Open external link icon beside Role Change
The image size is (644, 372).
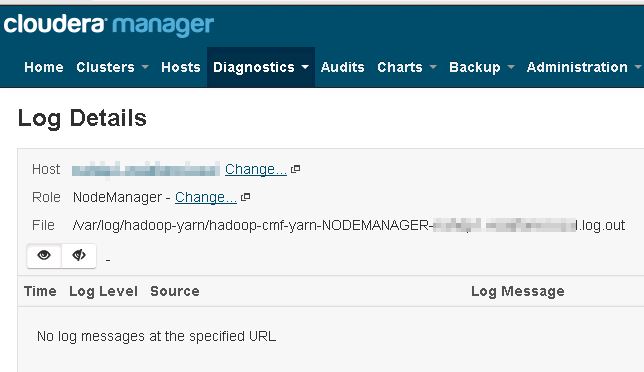[246, 197]
